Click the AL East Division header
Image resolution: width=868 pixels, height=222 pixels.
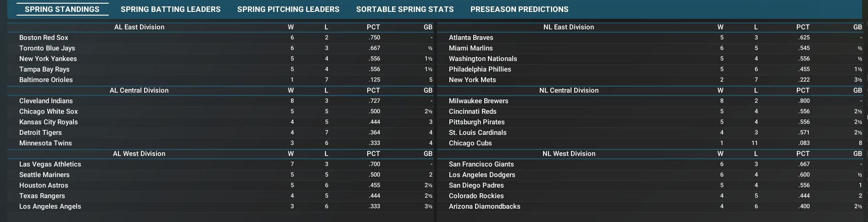(x=139, y=27)
